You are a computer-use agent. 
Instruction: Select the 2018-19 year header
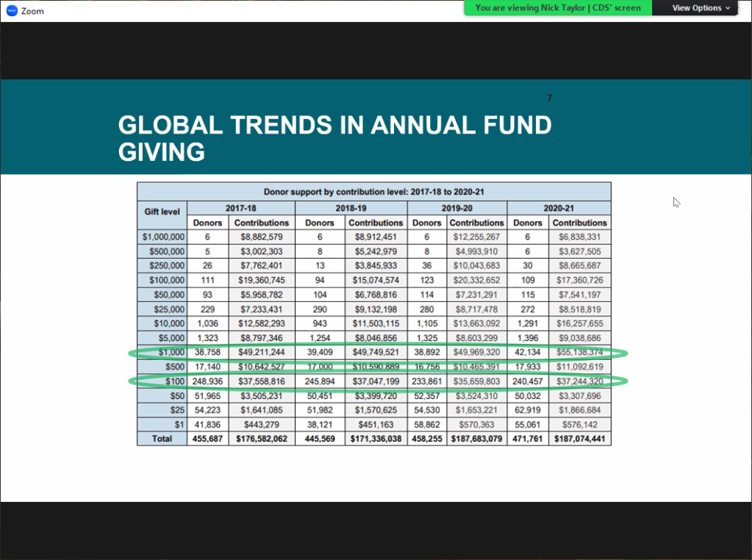350,207
